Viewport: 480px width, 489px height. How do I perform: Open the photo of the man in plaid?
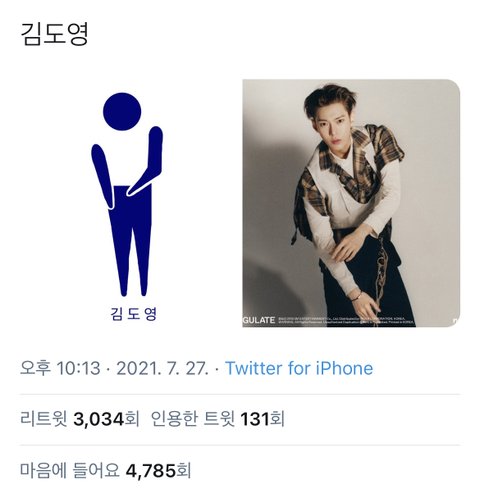(x=351, y=203)
